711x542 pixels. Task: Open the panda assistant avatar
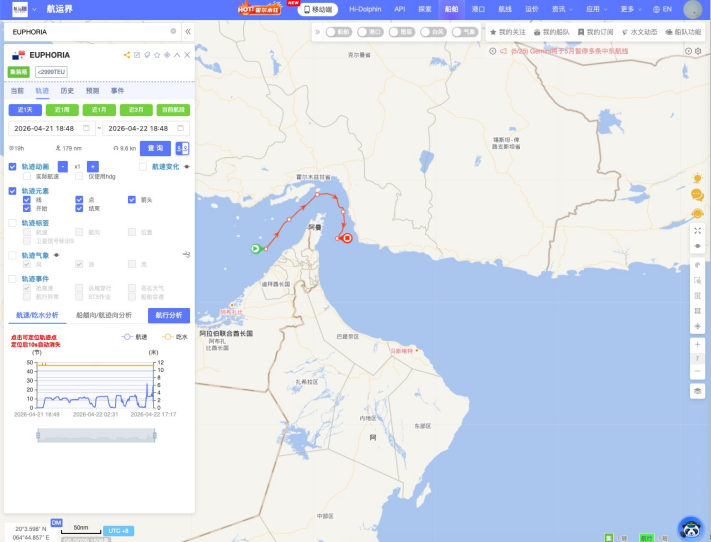pyautogui.click(x=690, y=527)
